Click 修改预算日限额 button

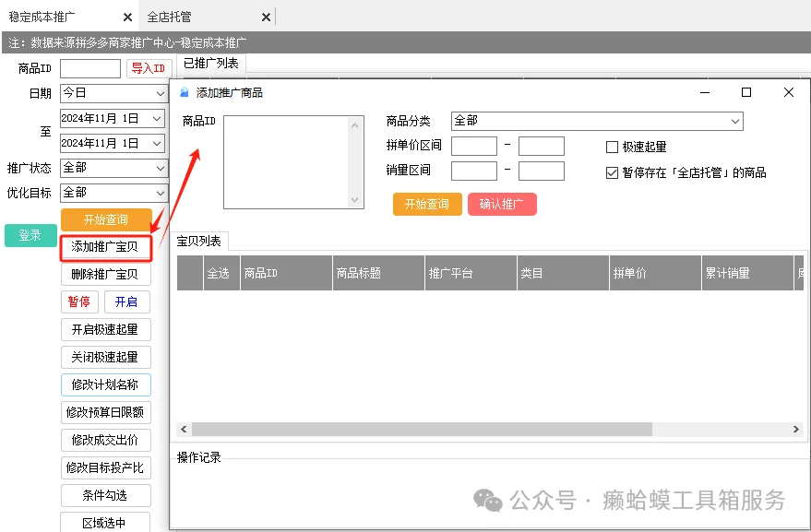[x=105, y=412]
